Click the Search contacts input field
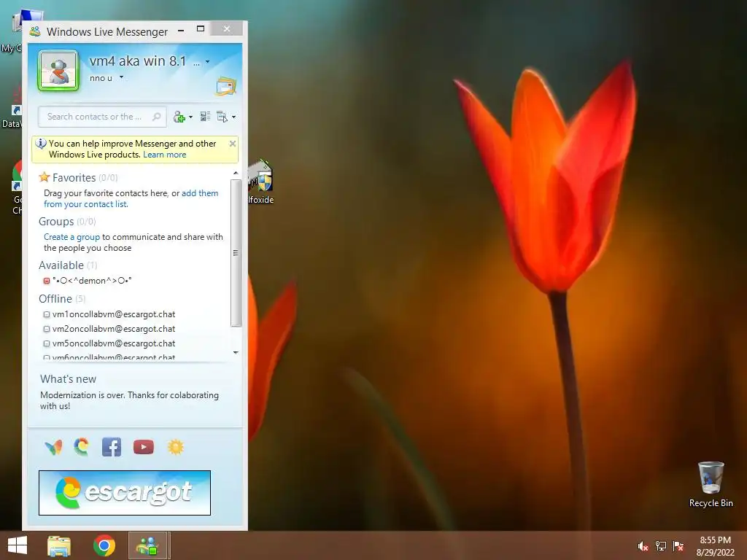 click(x=102, y=117)
